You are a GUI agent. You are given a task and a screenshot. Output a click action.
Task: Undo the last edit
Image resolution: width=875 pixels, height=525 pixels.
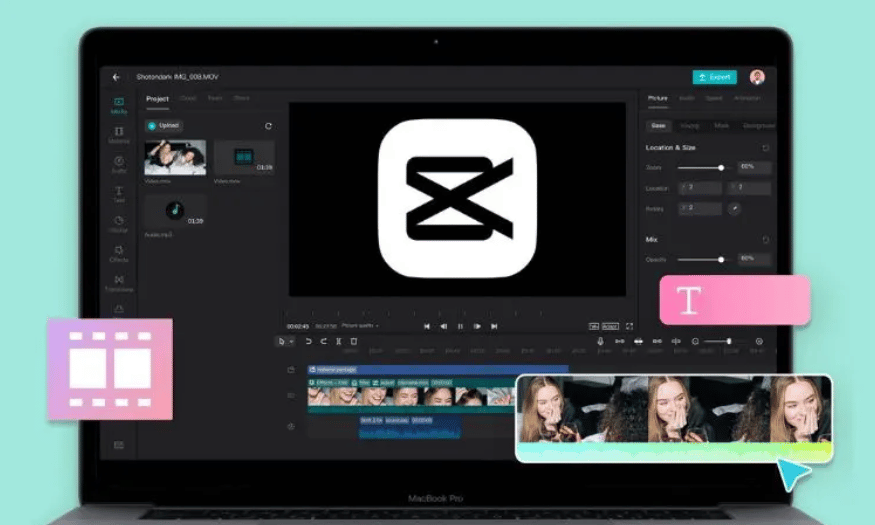[x=308, y=341]
